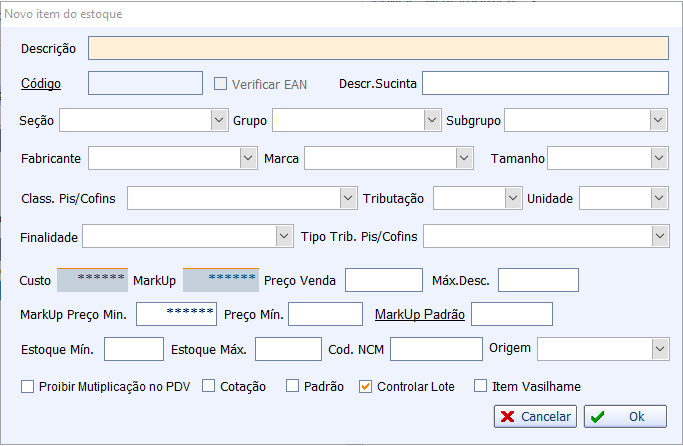Tick Proibir Mutiplicação no PDV checkbox
Viewport: 683px width, 446px height.
point(27,386)
